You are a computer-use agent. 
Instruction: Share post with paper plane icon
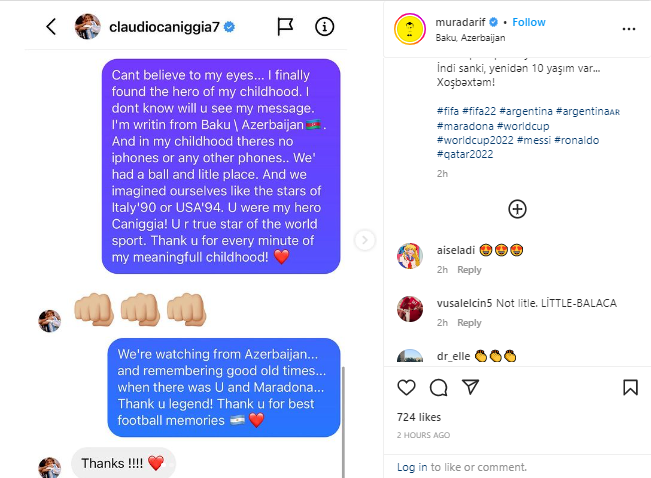coord(470,387)
